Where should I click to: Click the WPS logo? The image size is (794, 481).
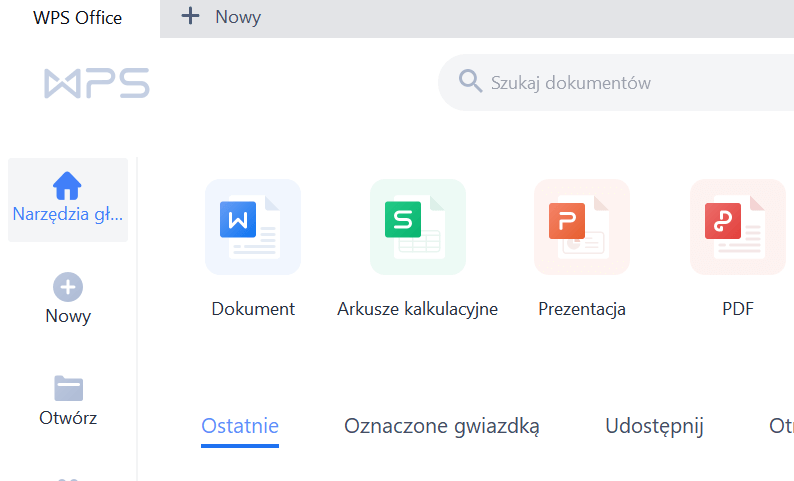coord(96,83)
